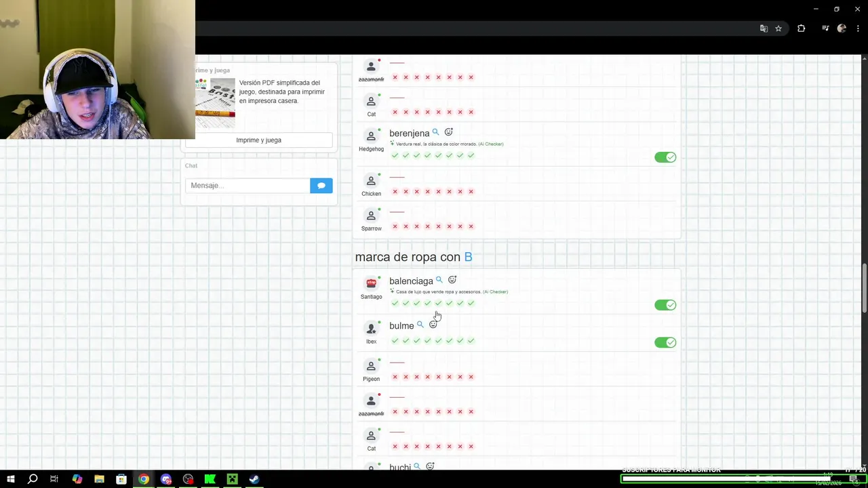Open emoji reaction beside balenciaga

[452, 280]
